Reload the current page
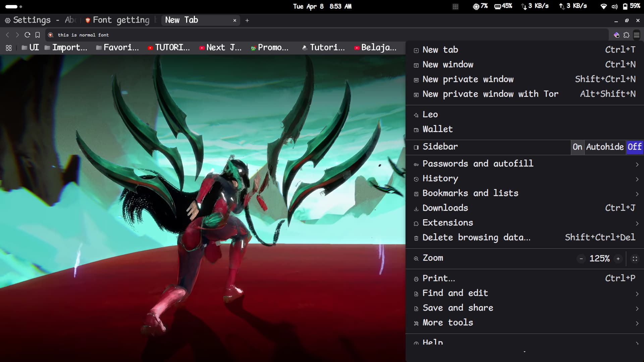Viewport: 644px width, 362px height. tap(28, 35)
